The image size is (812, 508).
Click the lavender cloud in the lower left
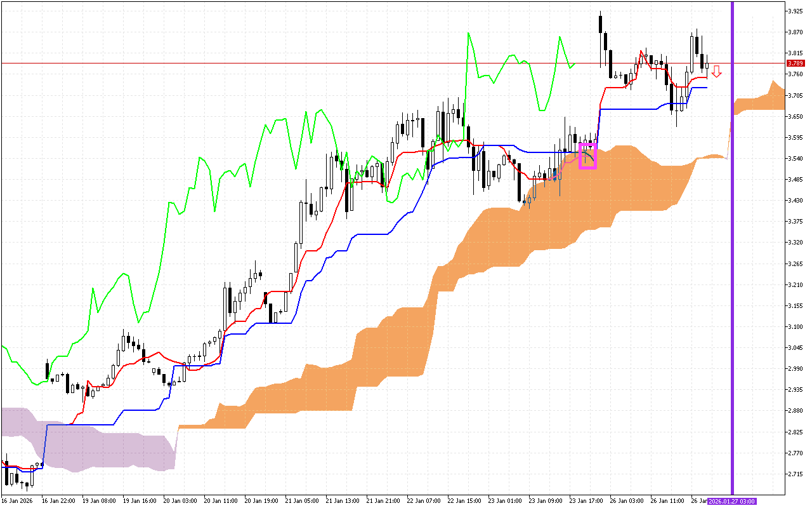[95, 444]
